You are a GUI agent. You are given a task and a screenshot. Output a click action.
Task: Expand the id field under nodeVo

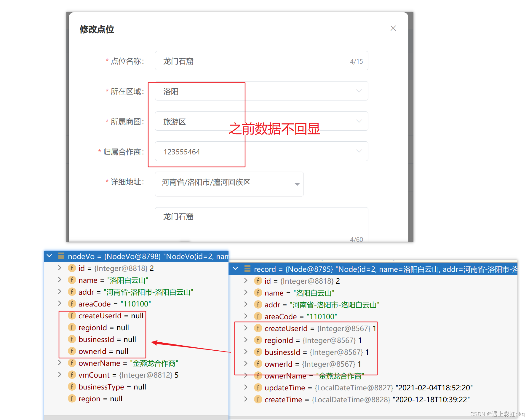pos(60,268)
